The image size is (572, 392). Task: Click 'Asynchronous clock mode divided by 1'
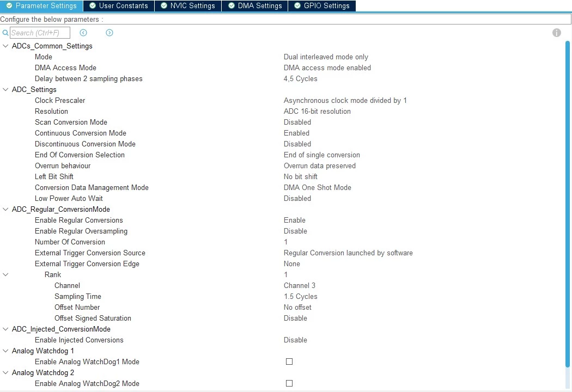point(345,101)
